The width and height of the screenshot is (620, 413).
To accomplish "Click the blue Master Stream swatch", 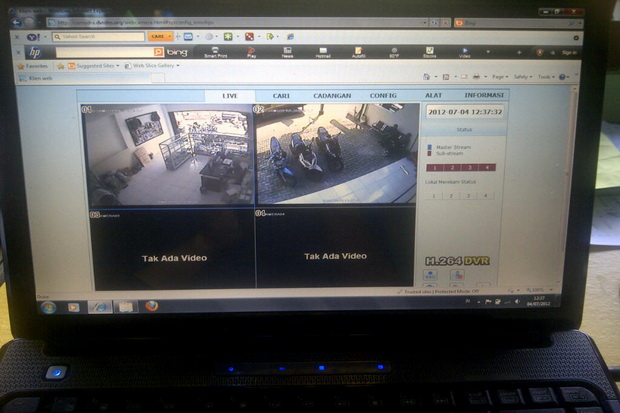I will coord(429,147).
